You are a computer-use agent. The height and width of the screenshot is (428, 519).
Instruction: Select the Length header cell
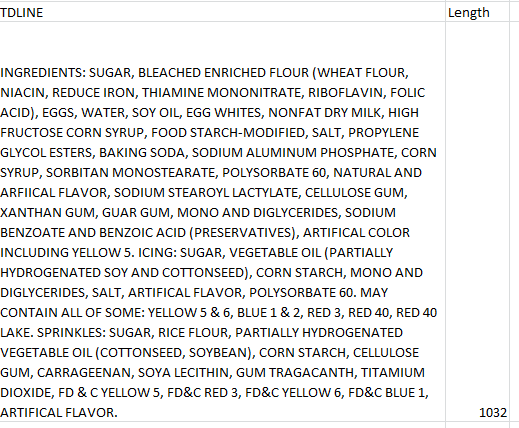point(477,12)
